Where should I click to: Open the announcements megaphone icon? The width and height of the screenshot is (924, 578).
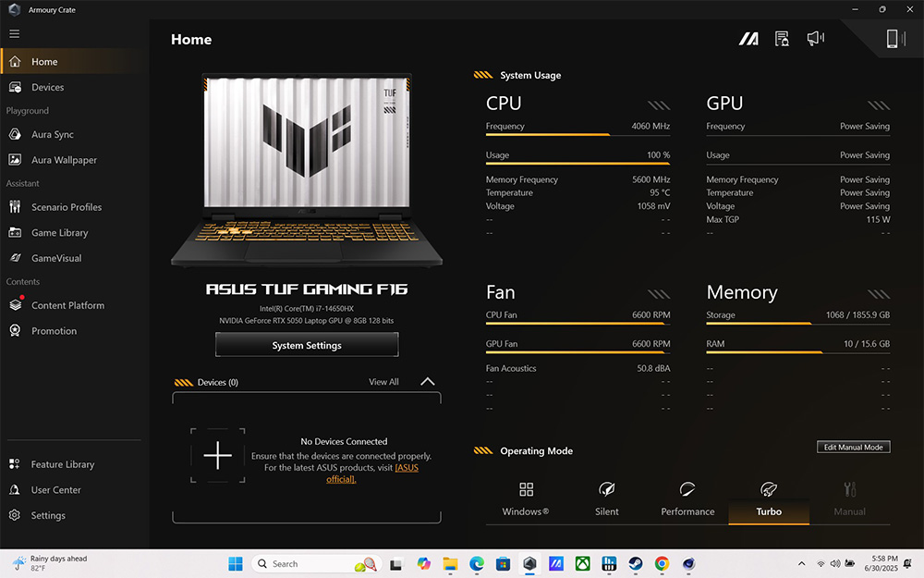pos(816,39)
